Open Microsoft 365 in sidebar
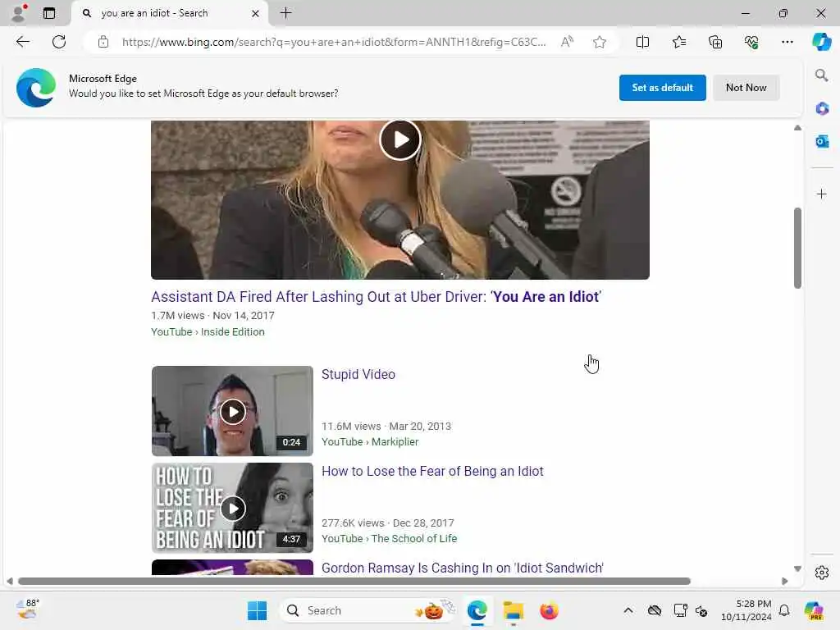Image resolution: width=840 pixels, height=630 pixels. pyautogui.click(x=822, y=109)
